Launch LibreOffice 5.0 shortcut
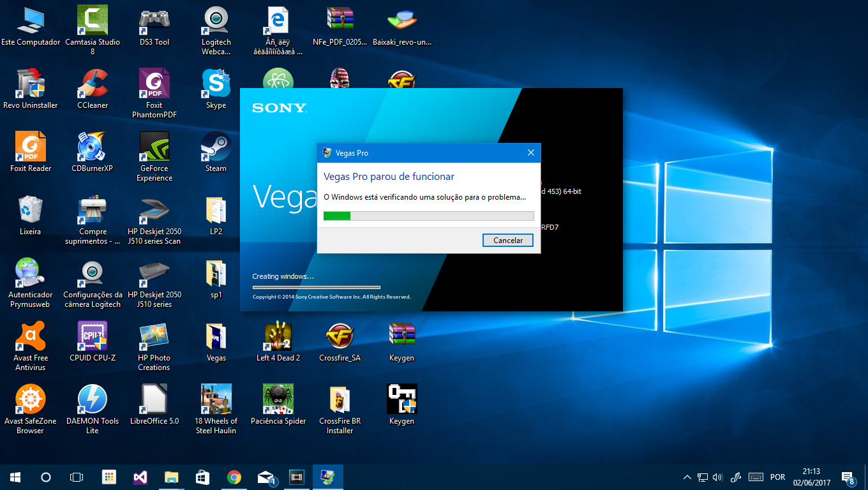Screen dimensions: 868x490 154,405
